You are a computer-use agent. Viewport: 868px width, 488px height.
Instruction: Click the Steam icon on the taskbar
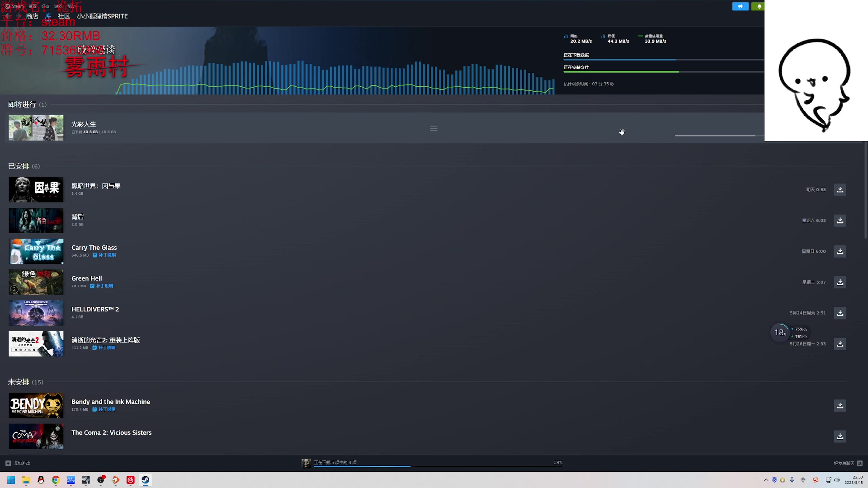(146, 480)
